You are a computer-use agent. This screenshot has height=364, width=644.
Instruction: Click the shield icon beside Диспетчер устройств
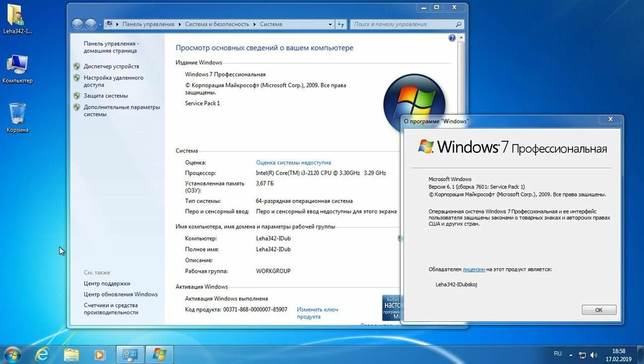pyautogui.click(x=77, y=66)
